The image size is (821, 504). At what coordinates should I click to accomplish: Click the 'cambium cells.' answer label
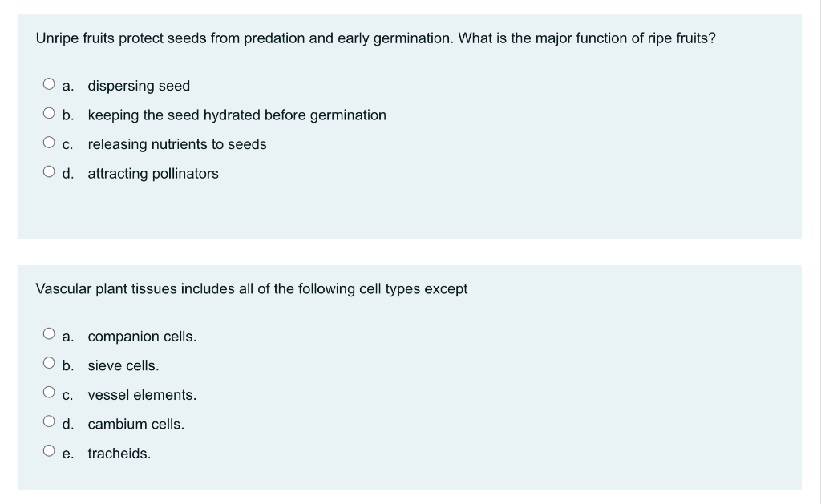136,425
